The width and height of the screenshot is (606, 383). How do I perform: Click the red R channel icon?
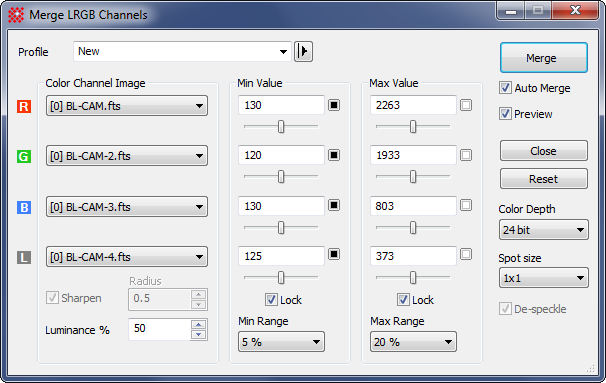[x=24, y=106]
